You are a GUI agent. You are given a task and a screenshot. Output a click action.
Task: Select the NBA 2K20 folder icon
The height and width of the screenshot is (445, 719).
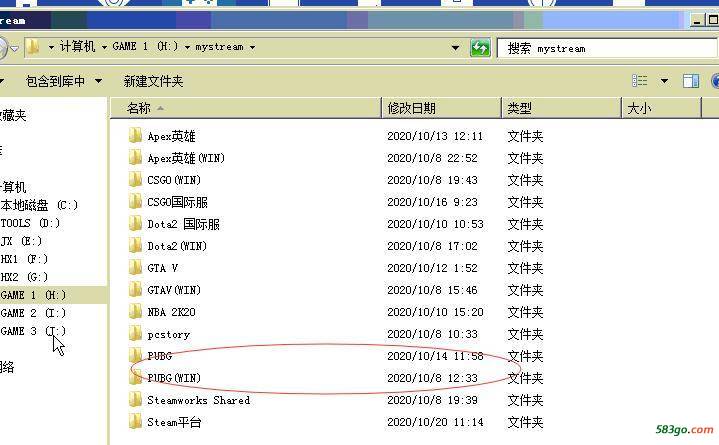tap(135, 312)
